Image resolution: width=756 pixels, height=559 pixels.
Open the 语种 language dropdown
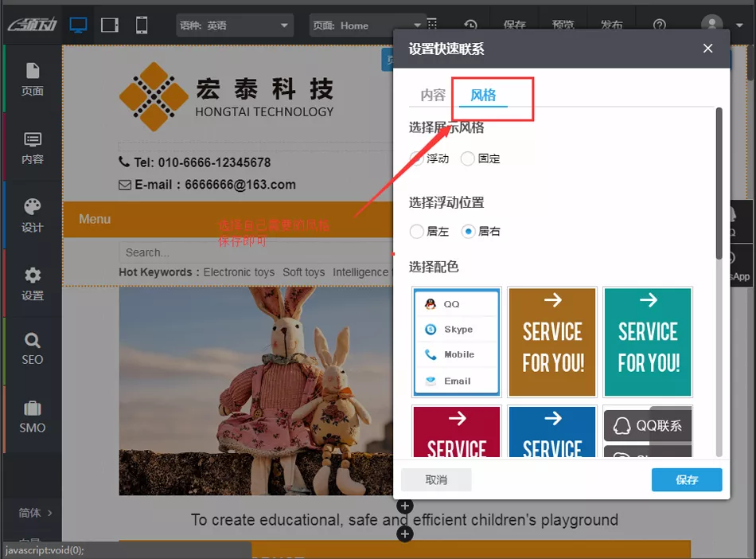(x=235, y=25)
